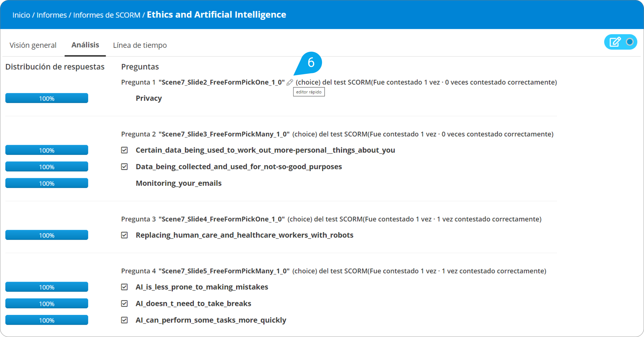The image size is (644, 337).
Task: Switch to the Visión general tab
Action: click(x=33, y=45)
